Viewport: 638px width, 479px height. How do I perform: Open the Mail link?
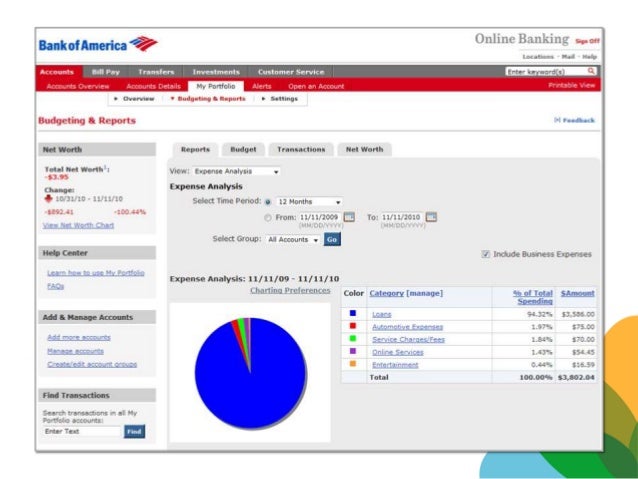[x=568, y=57]
